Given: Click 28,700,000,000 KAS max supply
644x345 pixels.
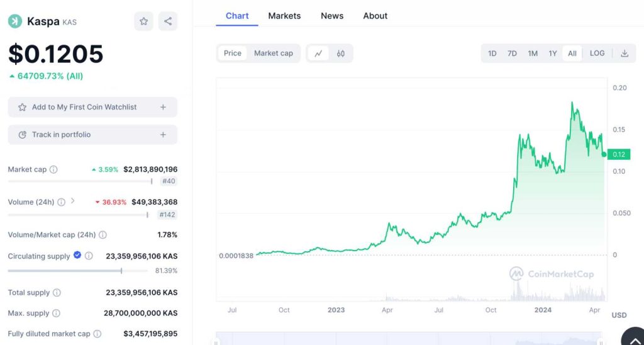Looking at the screenshot, I should click(140, 314).
